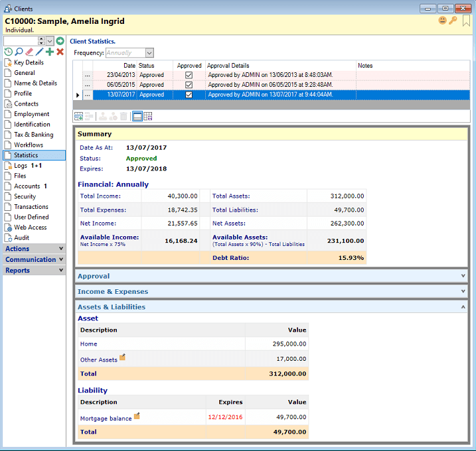Open the client number dropdown arrow
Image resolution: width=476 pixels, height=451 pixels.
click(x=50, y=40)
